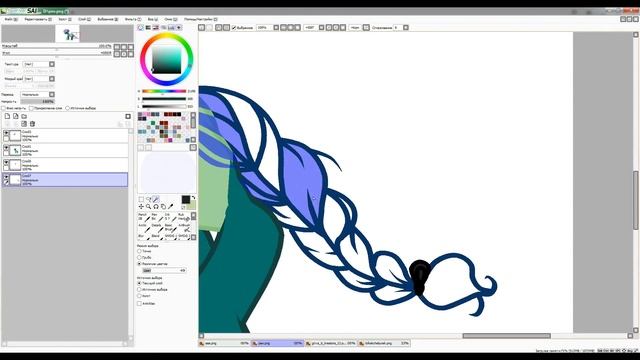Choose the Ink brush preset
Screen dimensions: 640x360
coord(170,217)
